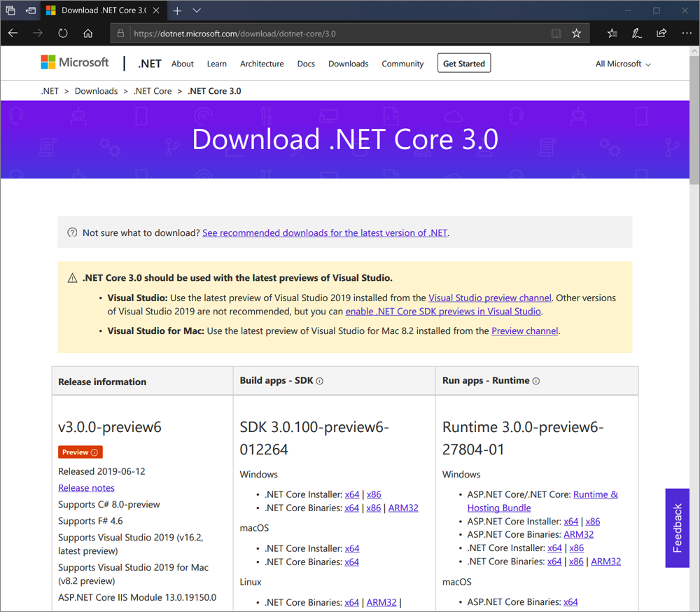Click the page vertical scrollbar thumb
Screen dimensions: 700x612
point(694,120)
